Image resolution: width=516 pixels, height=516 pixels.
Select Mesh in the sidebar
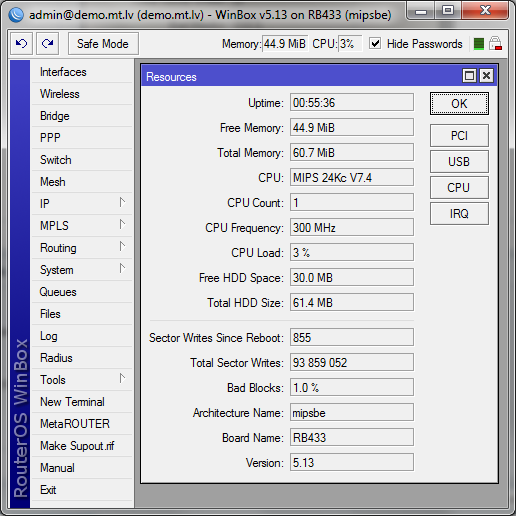82,182
